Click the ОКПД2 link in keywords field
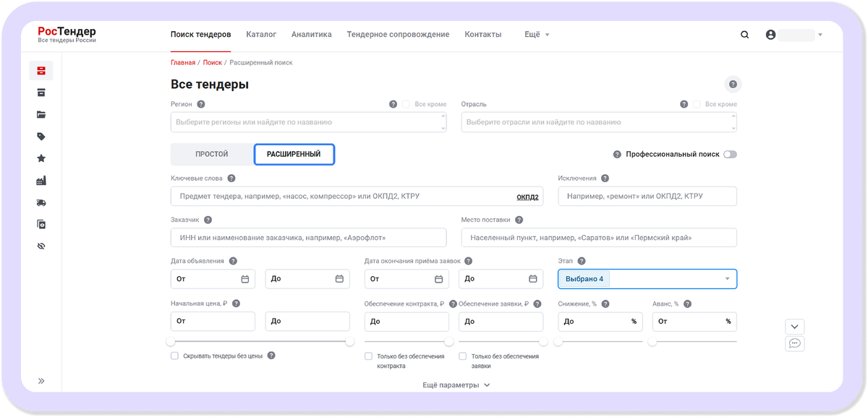 (x=527, y=197)
